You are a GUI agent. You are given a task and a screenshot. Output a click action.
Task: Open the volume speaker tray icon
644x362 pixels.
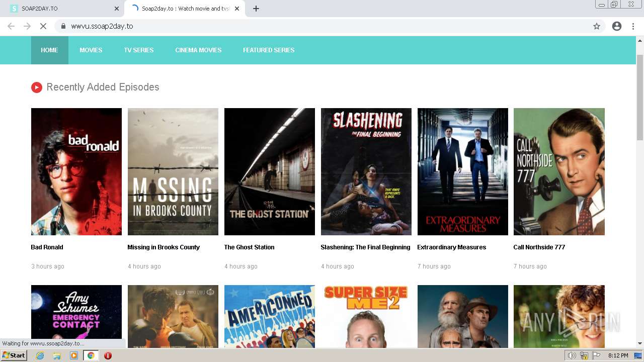pyautogui.click(x=572, y=355)
